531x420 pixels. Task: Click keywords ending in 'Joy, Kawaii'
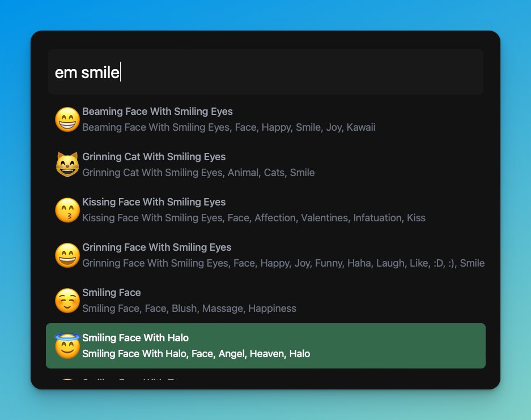229,127
